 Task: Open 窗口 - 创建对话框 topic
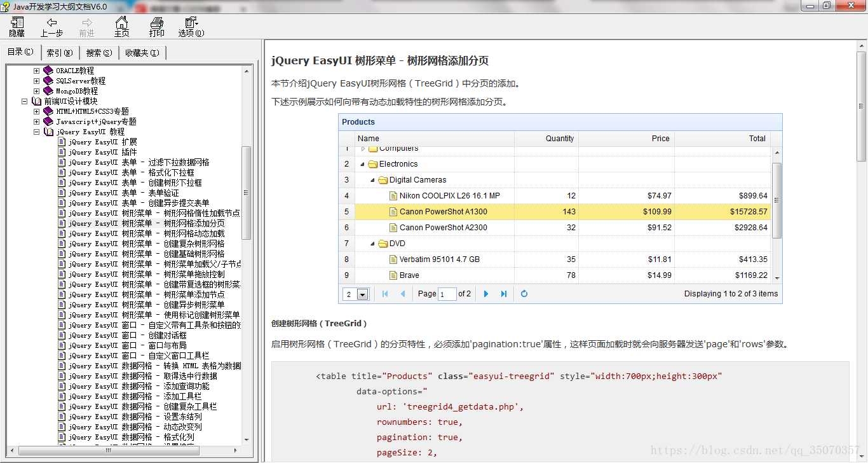click(128, 335)
